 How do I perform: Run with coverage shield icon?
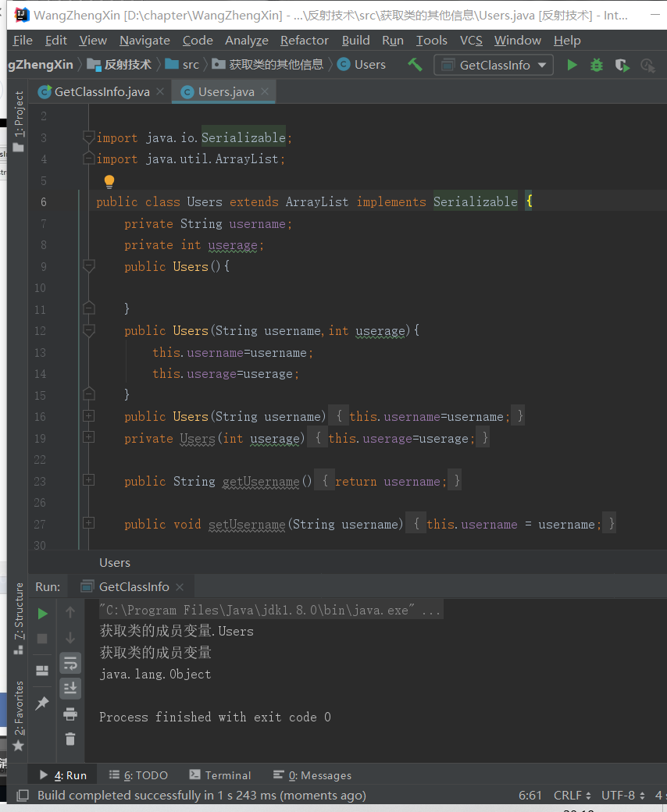(622, 66)
